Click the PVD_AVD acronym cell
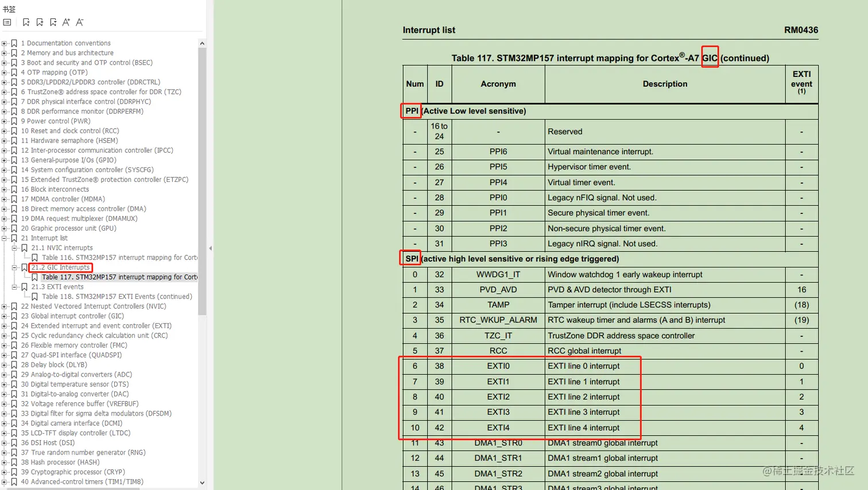The image size is (868, 490). tap(498, 290)
